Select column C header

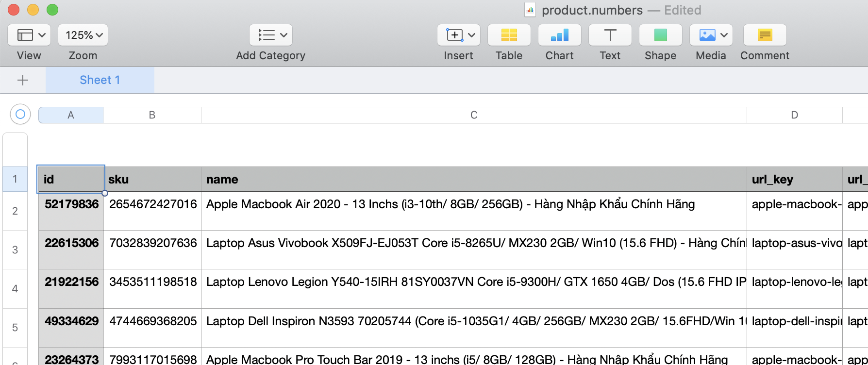474,115
